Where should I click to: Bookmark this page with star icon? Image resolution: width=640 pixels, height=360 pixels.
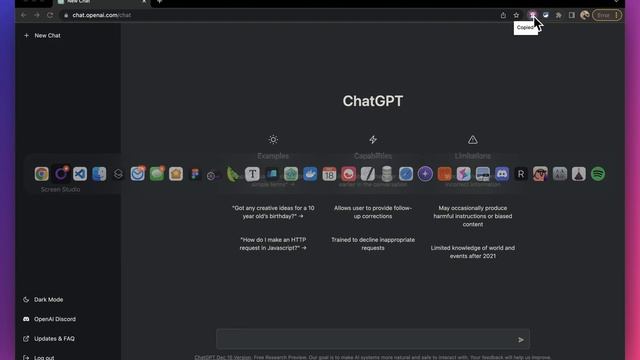coord(516,15)
